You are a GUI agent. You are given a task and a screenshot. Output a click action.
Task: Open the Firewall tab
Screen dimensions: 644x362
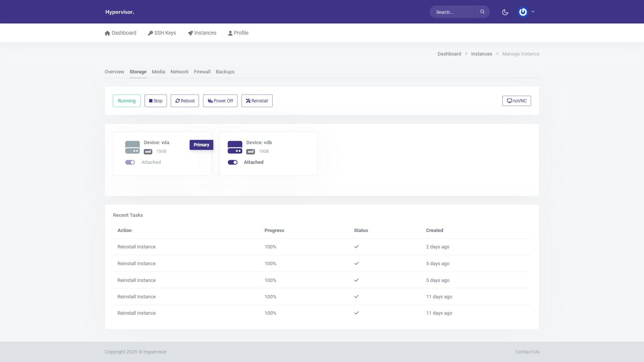click(x=202, y=72)
